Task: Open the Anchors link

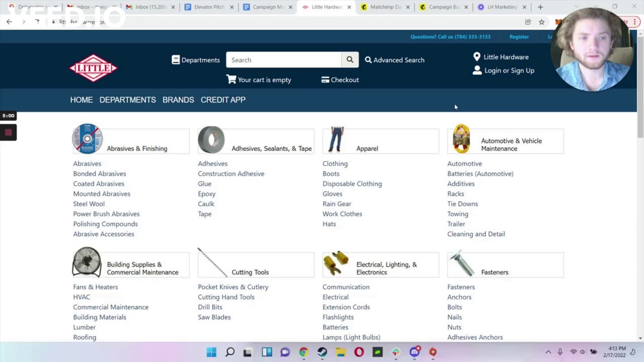Action: click(x=459, y=297)
